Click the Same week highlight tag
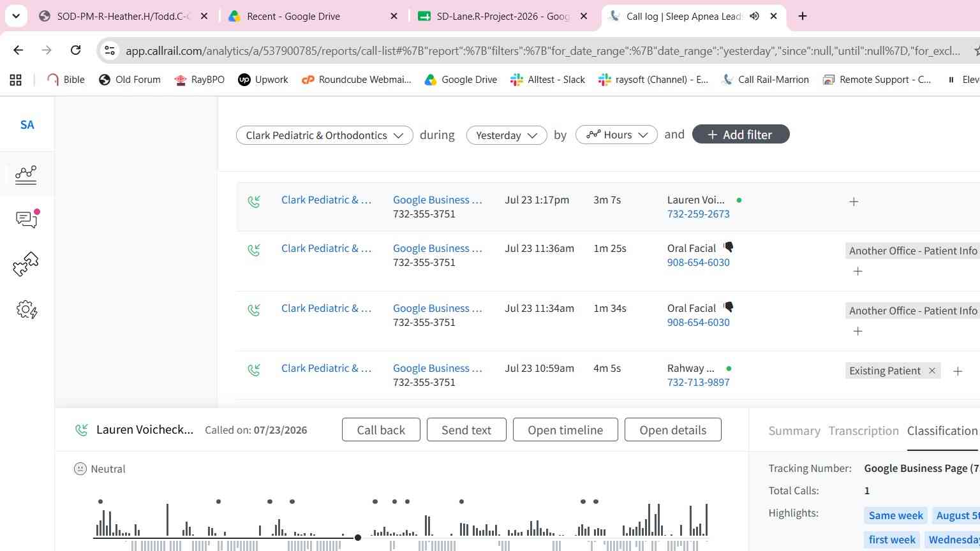Image resolution: width=980 pixels, height=551 pixels. click(x=896, y=515)
